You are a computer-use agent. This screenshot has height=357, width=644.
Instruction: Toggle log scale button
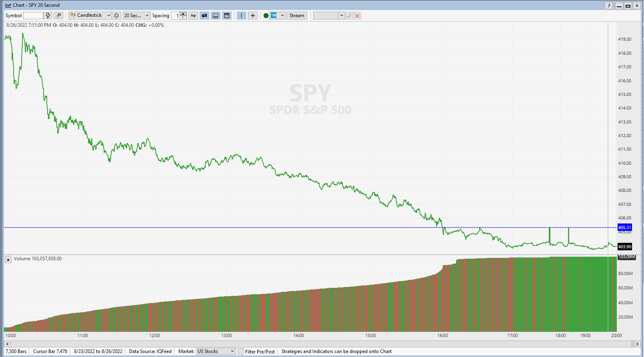[193, 16]
